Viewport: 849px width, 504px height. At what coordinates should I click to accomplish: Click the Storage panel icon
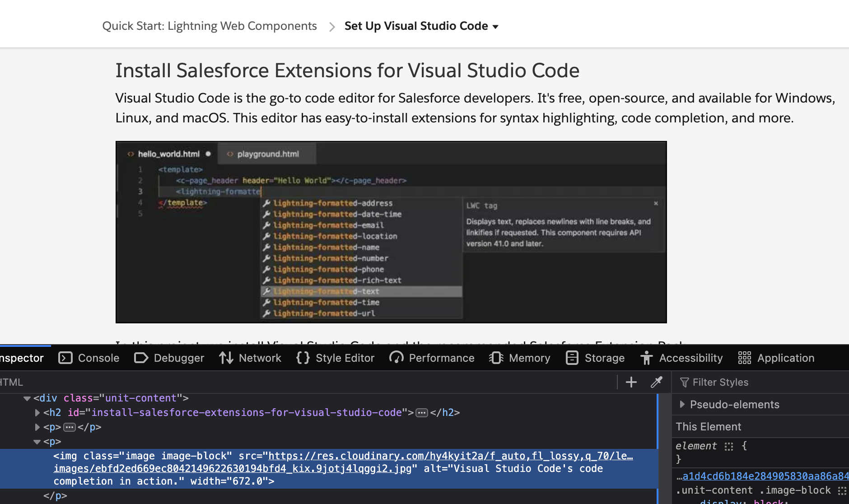[x=572, y=358]
